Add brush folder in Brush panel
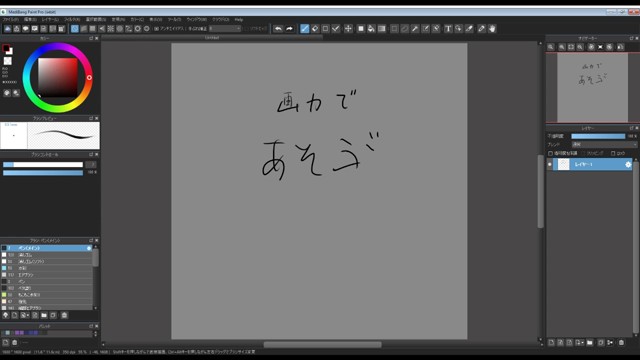The width and height of the screenshot is (640, 360). [44, 315]
